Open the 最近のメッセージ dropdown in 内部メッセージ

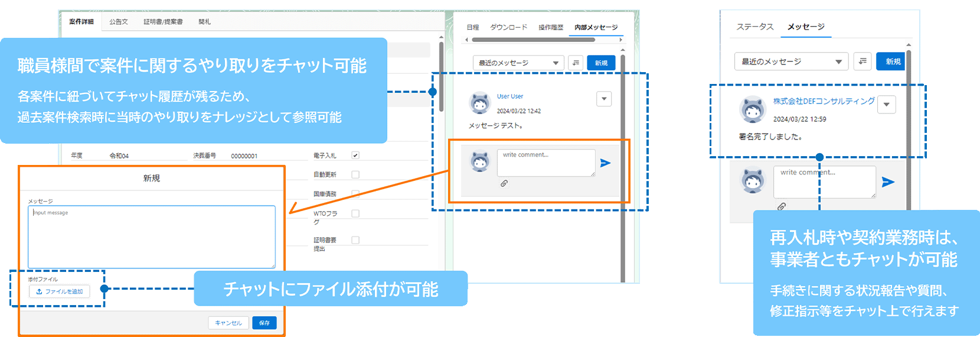518,63
